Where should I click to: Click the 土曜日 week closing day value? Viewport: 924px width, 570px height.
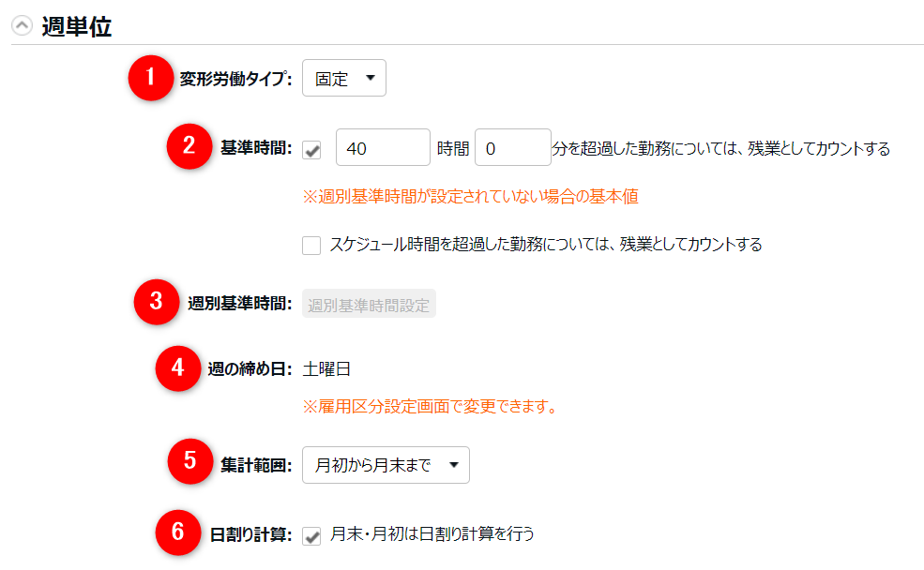coord(326,369)
